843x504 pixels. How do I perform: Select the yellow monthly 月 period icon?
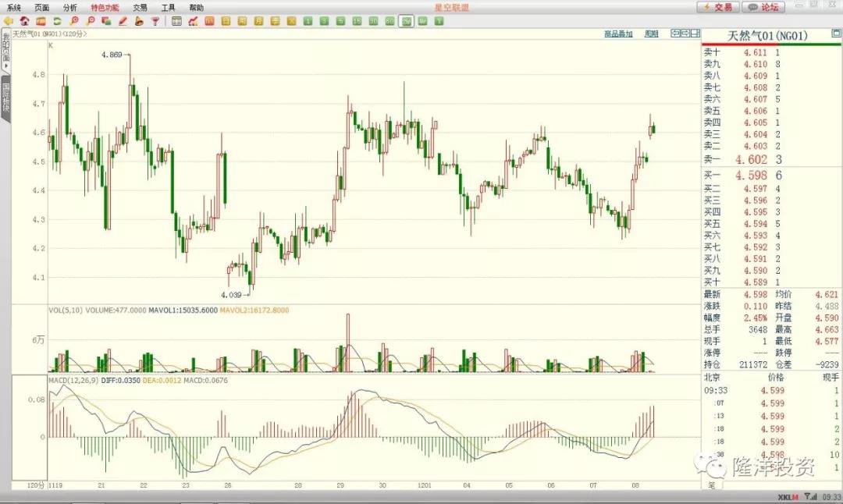(x=258, y=21)
